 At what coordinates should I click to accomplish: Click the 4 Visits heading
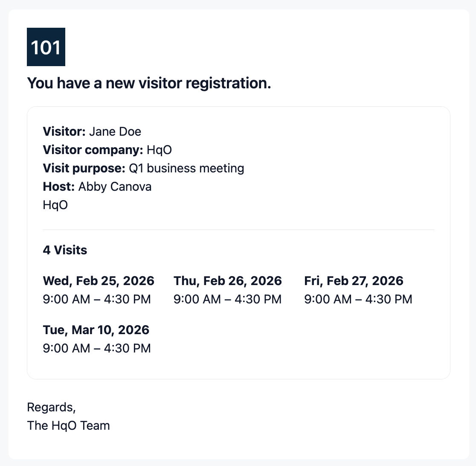coord(65,250)
